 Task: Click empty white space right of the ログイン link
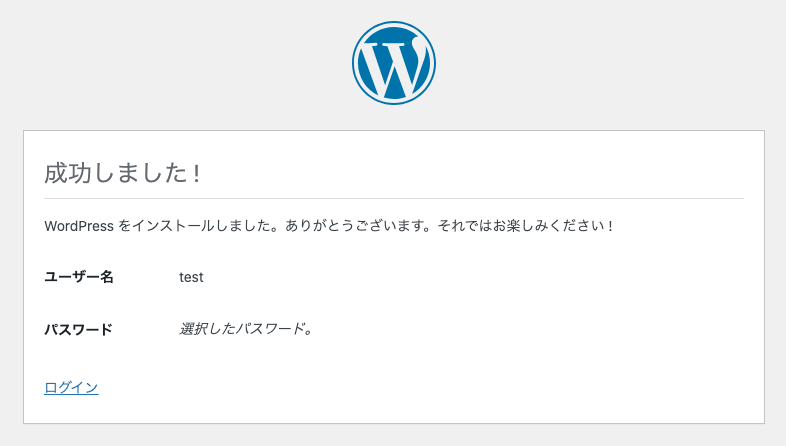tap(400, 388)
